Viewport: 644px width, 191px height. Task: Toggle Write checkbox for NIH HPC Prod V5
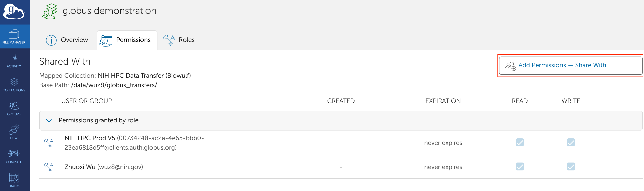[x=571, y=143]
